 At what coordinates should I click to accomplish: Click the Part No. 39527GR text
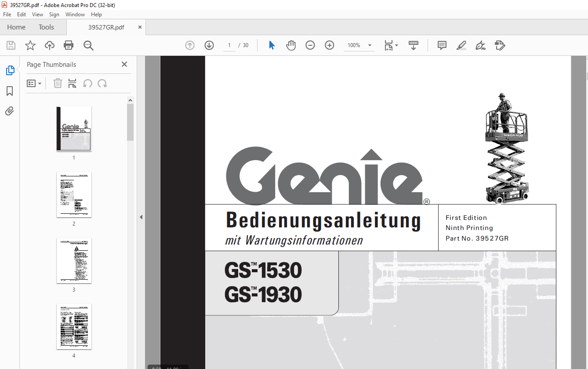477,238
